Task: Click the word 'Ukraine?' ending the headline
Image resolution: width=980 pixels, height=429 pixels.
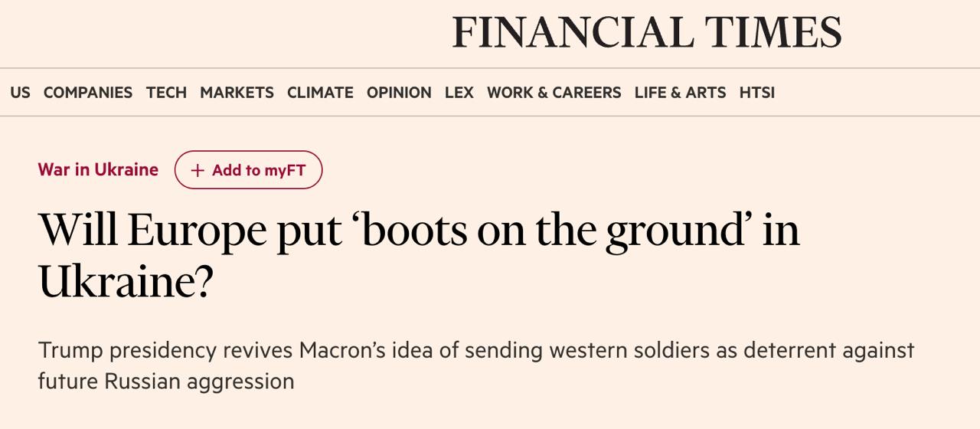Action: click(x=126, y=282)
